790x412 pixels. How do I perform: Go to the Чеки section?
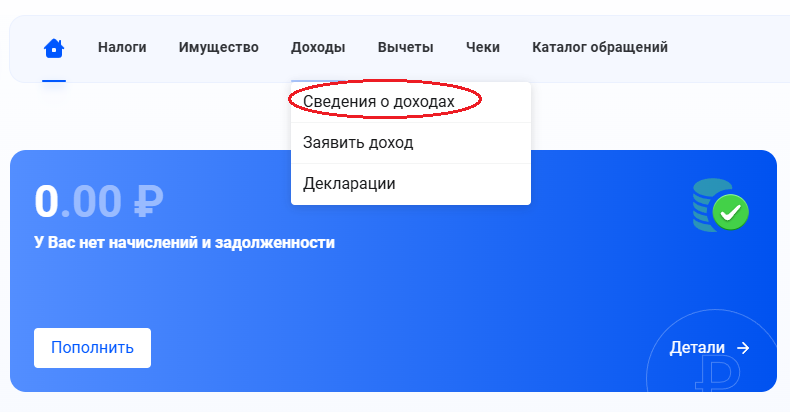point(482,47)
